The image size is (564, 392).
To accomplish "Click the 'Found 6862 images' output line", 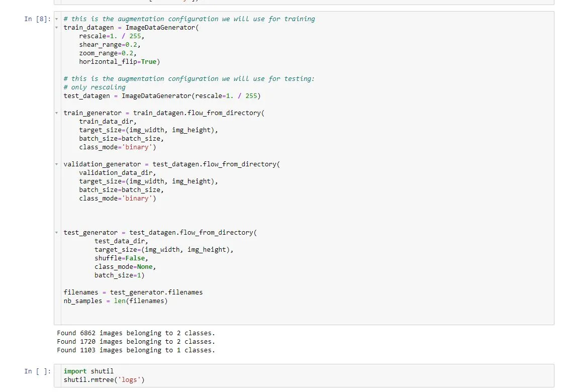I will (x=136, y=333).
